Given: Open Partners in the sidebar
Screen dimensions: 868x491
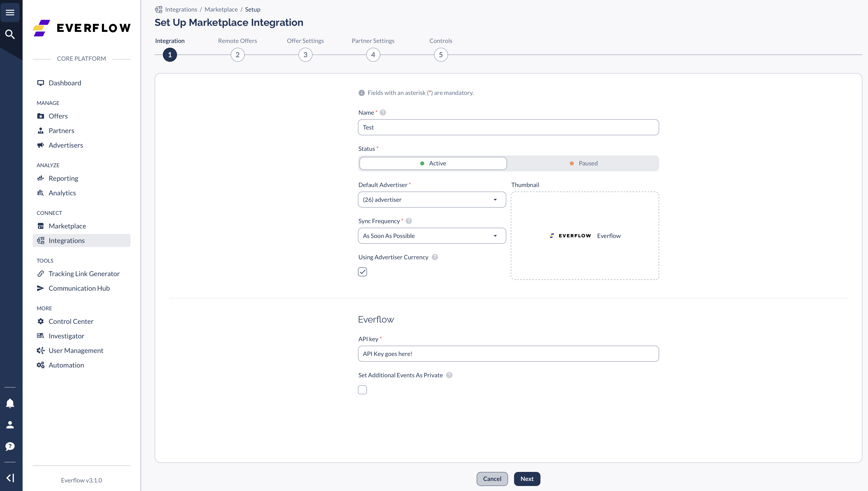Looking at the screenshot, I should [x=82, y=131].
